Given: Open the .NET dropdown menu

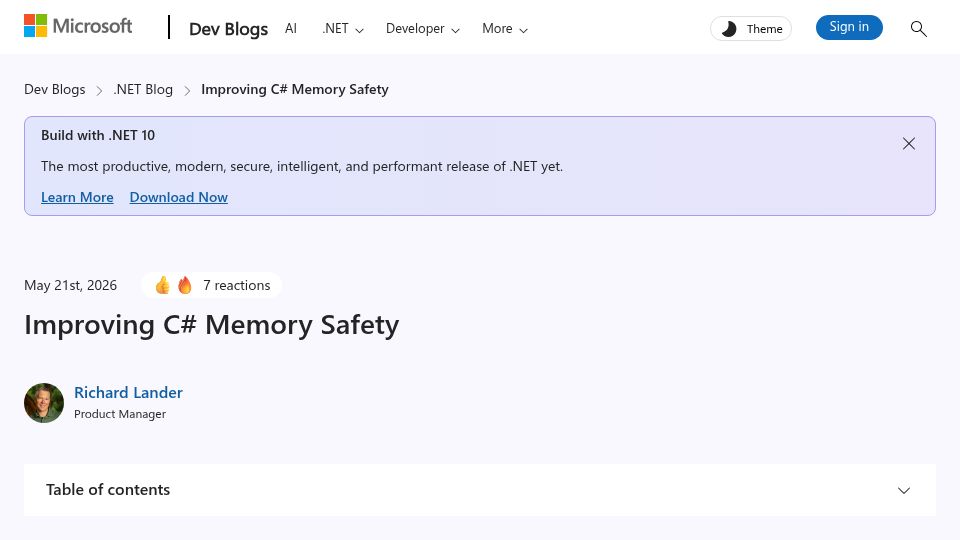Looking at the screenshot, I should pos(343,29).
